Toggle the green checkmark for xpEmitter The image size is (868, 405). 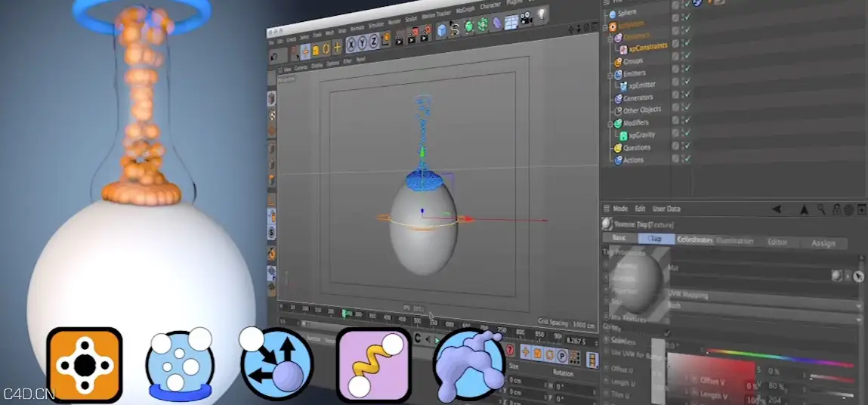687,82
